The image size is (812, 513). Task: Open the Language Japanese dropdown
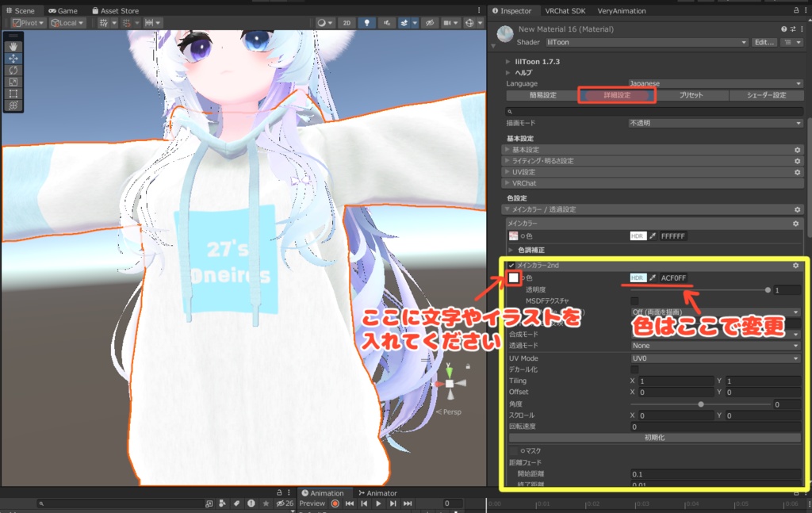(715, 83)
